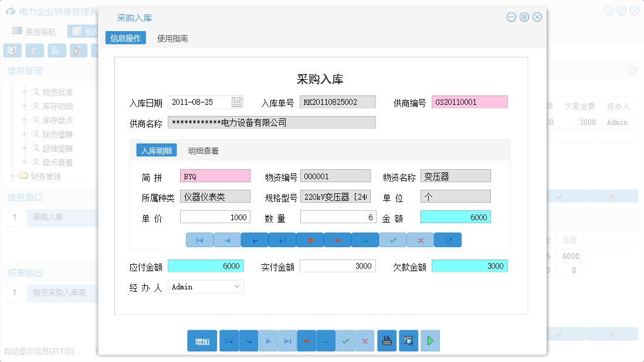Confirm the detail entry with the green check icon
Viewport: 644px width, 362px height.
392,240
